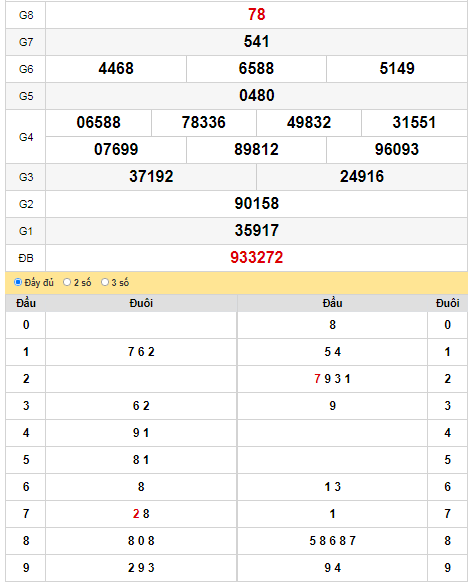Viewport: 472px width, 585px height.
Task: Click the G1 number 35917
Action: 256,231
